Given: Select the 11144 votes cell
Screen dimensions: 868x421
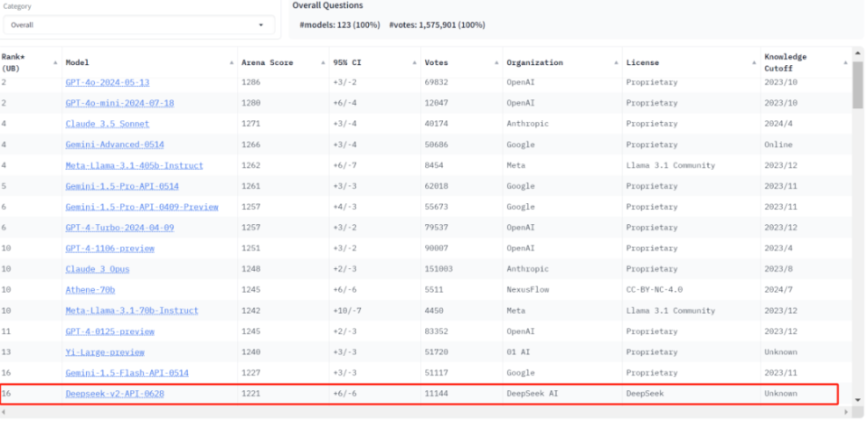Looking at the screenshot, I should (x=436, y=394).
